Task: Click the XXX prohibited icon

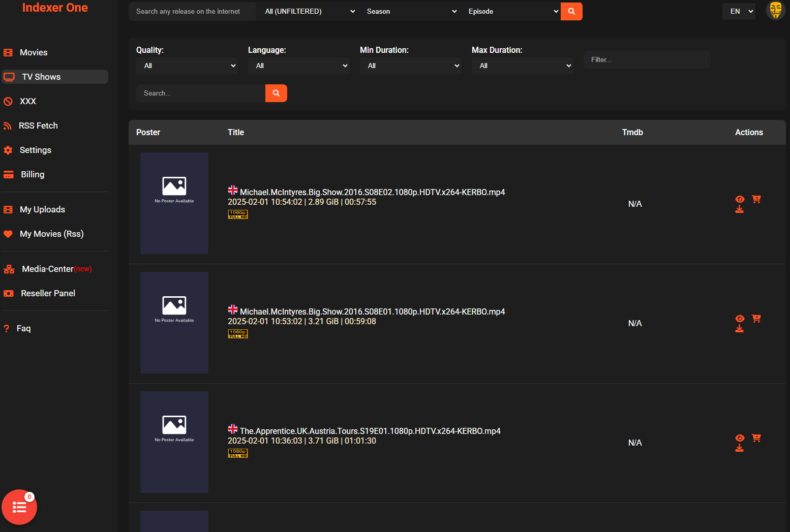Action: [x=8, y=101]
